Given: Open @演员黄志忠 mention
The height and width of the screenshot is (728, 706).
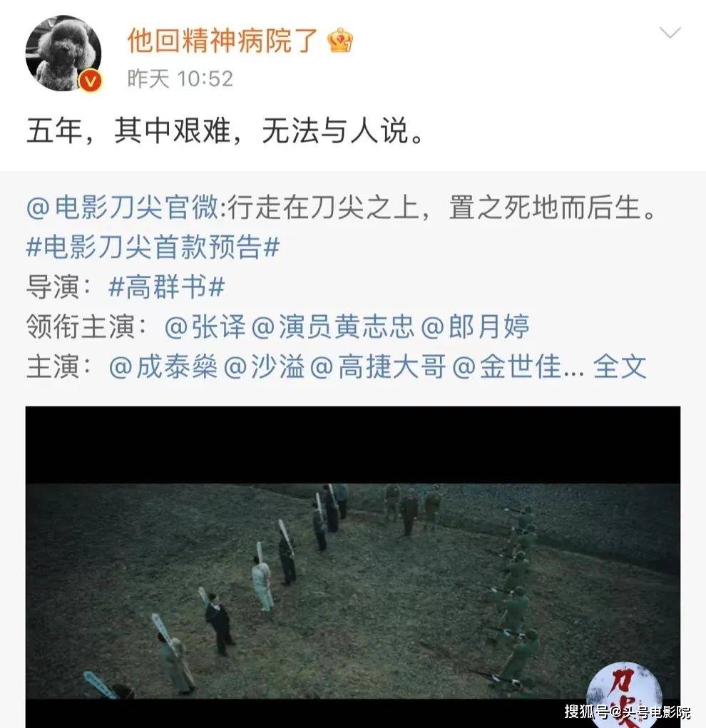Looking at the screenshot, I should (332, 327).
